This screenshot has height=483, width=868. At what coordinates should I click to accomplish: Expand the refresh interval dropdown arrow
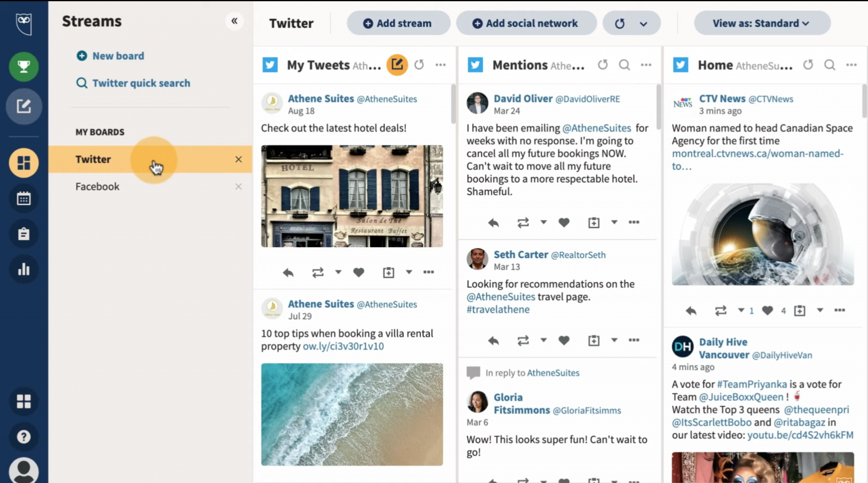click(643, 24)
